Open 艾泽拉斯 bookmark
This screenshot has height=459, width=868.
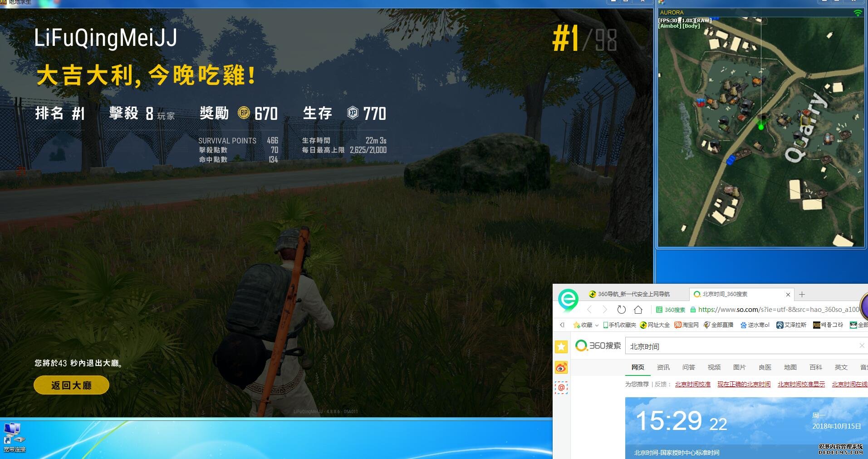pos(791,325)
